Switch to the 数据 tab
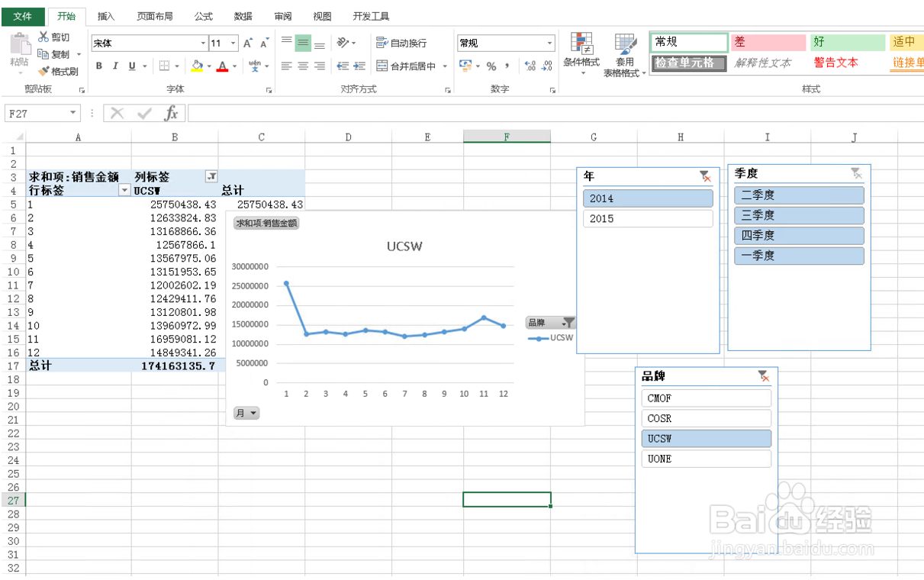 (243, 16)
